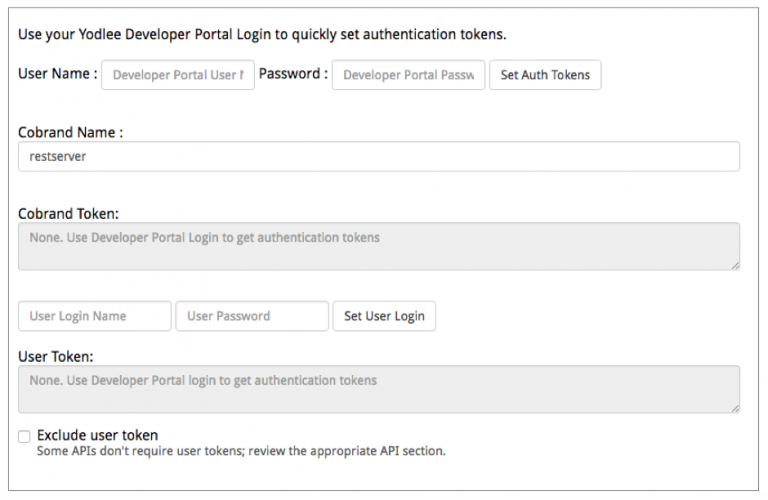Screen dimensions: 768x500
Task: Select the User Token text area
Action: click(379, 388)
